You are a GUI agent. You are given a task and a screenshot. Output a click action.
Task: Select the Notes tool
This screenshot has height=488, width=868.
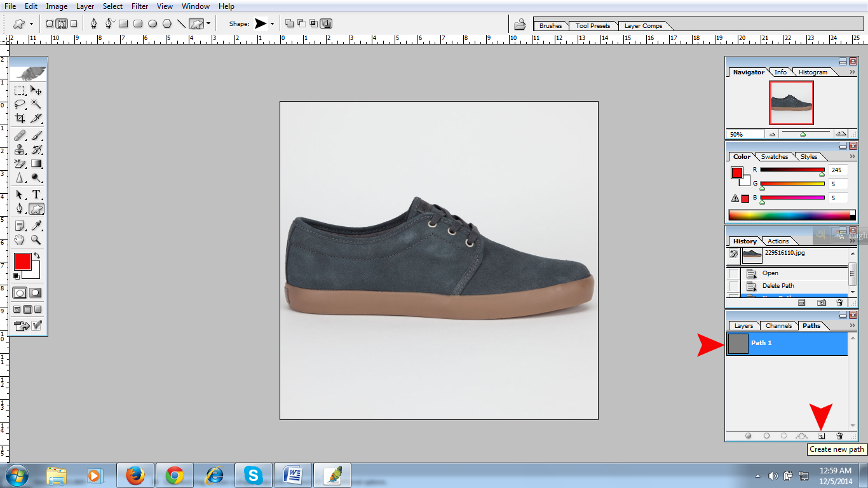20,226
